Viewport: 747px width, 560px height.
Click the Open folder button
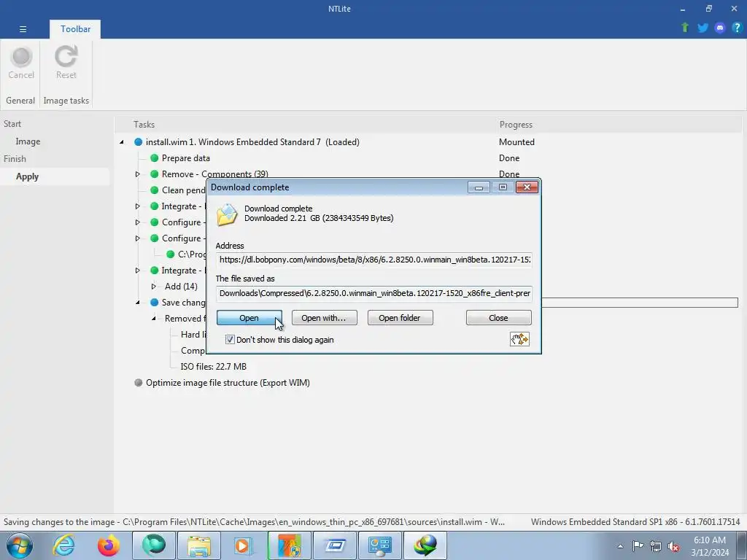tap(400, 318)
